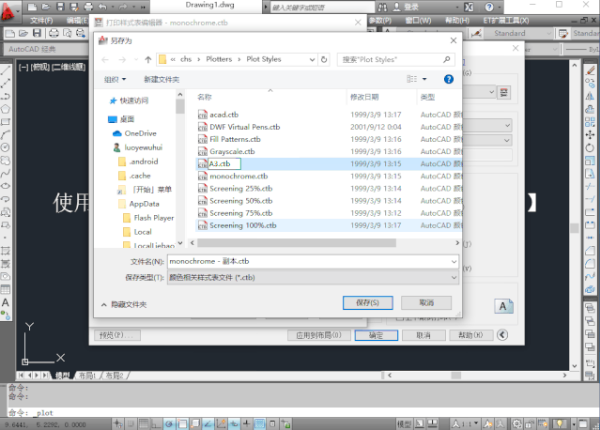Viewport: 600px width, 430px height.
Task: Refresh the Plot Styles folder
Action: pos(324,59)
